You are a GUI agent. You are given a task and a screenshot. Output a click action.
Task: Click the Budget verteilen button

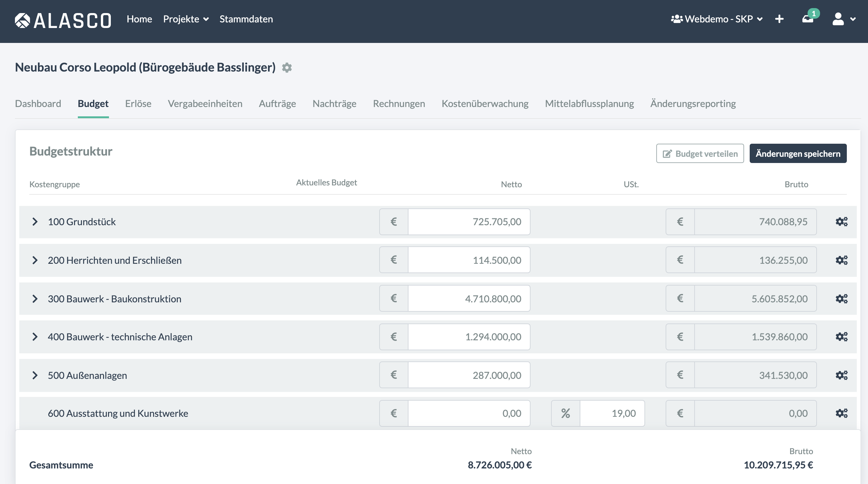point(700,153)
